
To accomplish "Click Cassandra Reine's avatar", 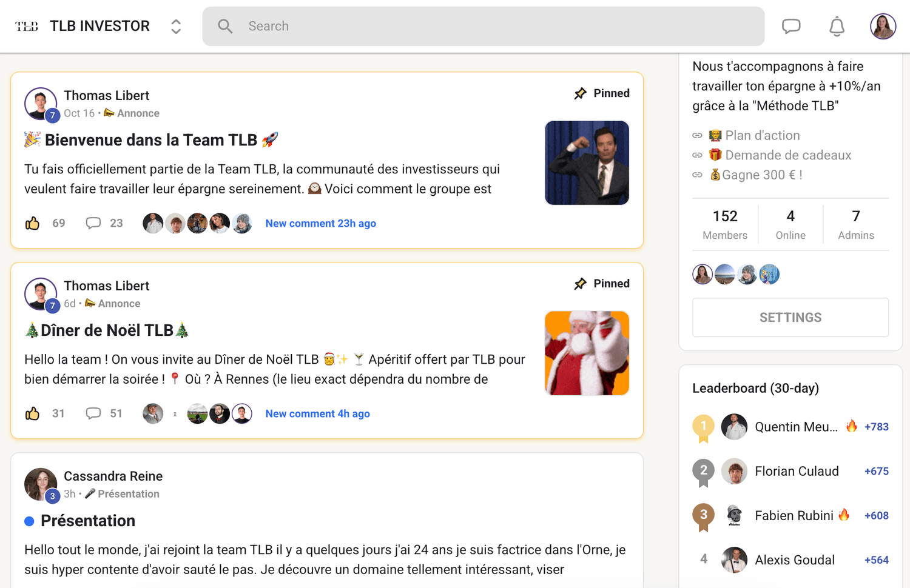I will (41, 484).
